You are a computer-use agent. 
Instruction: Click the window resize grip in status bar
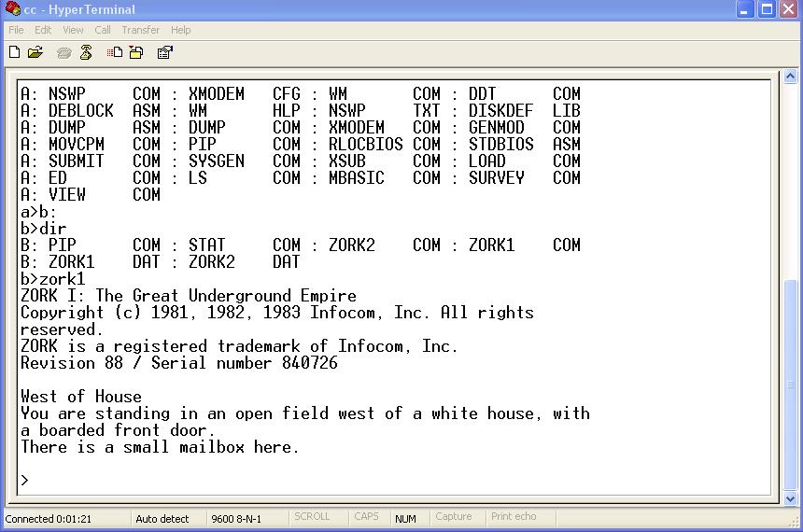pyautogui.click(x=795, y=523)
